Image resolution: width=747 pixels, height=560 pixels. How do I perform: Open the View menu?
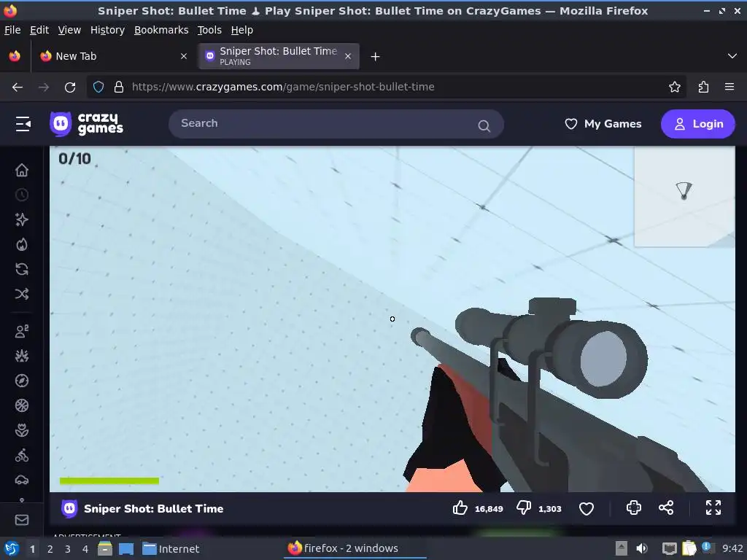point(69,30)
